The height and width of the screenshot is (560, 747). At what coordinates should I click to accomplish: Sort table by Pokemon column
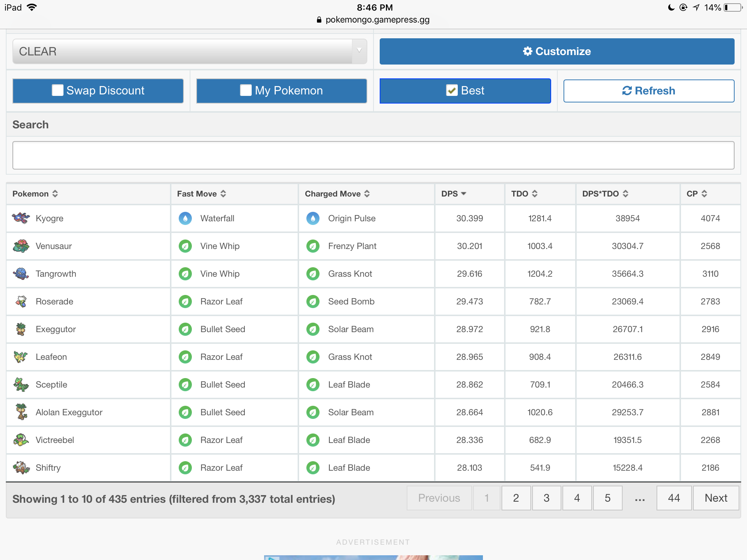click(x=88, y=194)
